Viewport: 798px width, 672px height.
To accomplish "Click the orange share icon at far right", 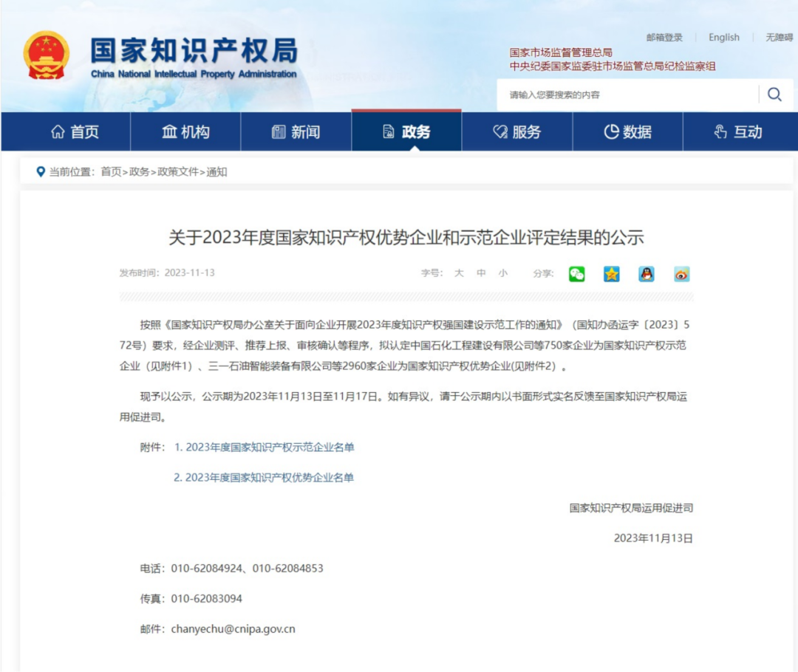I will click(x=681, y=273).
